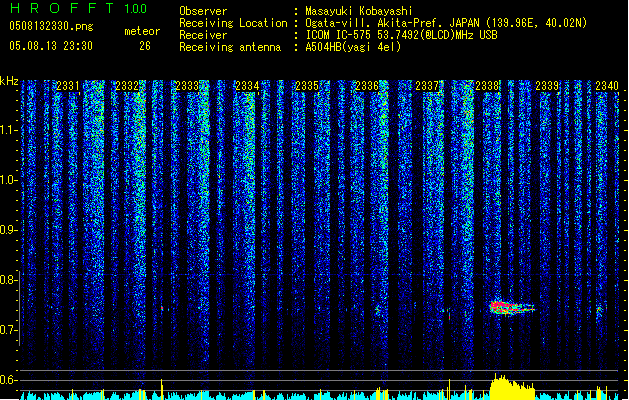Click the 0.8 kHz axis label
This screenshot has width=629, height=400.
click(8, 280)
